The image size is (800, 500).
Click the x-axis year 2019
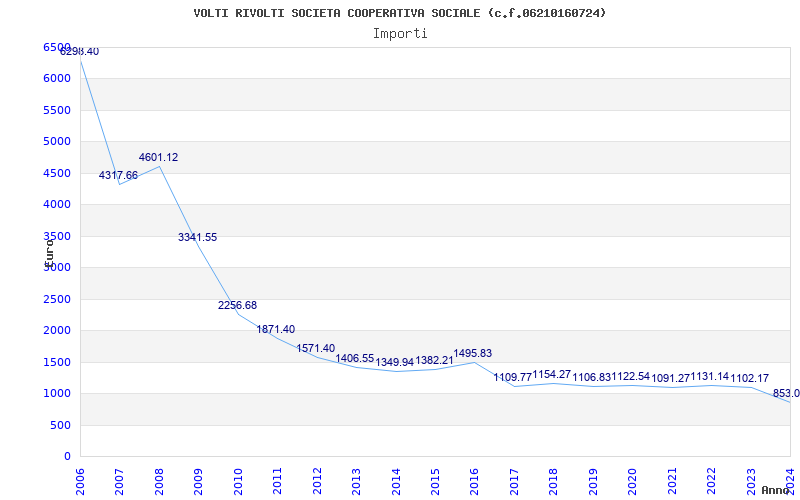click(593, 481)
